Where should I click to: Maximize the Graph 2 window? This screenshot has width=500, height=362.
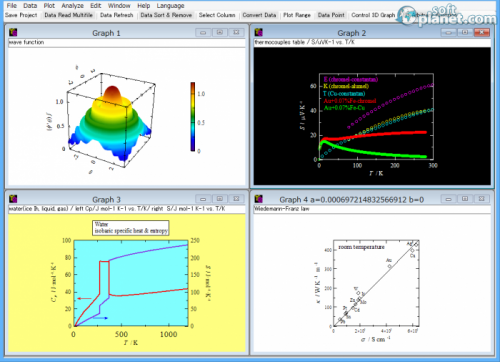click(x=465, y=32)
